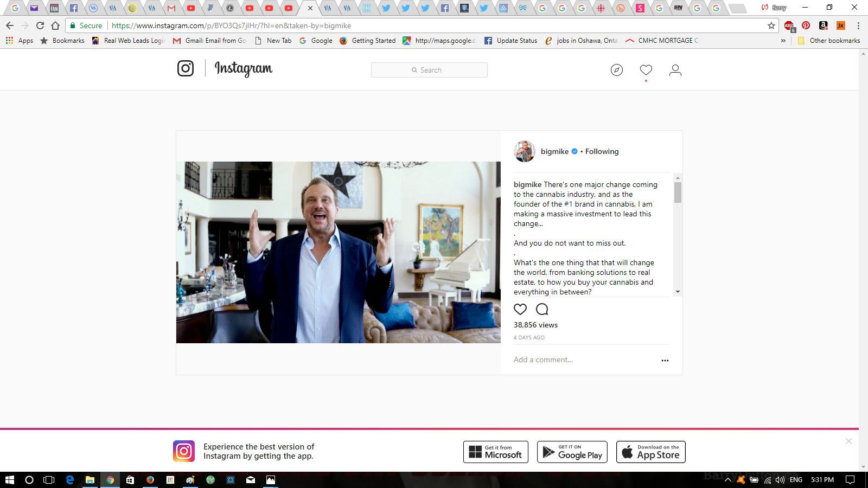Reload the current page
The width and height of the screenshot is (868, 488).
[40, 25]
